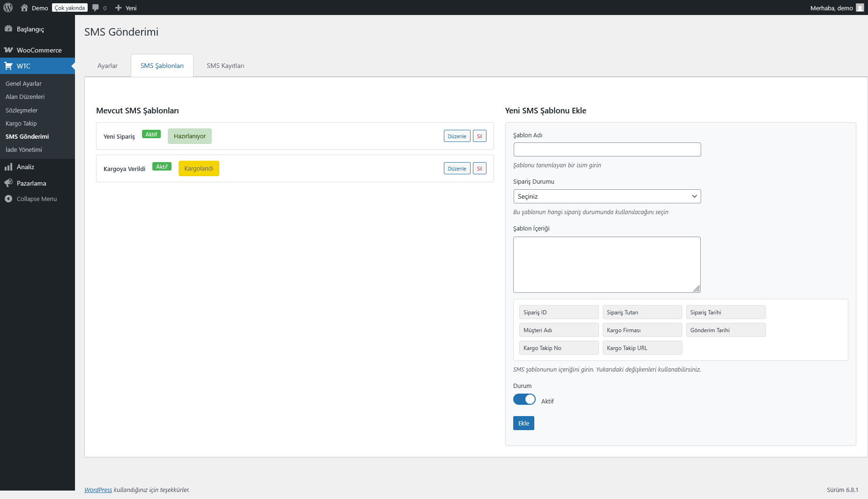
Task: Insert the Kargo Takip No variable
Action: [559, 348]
